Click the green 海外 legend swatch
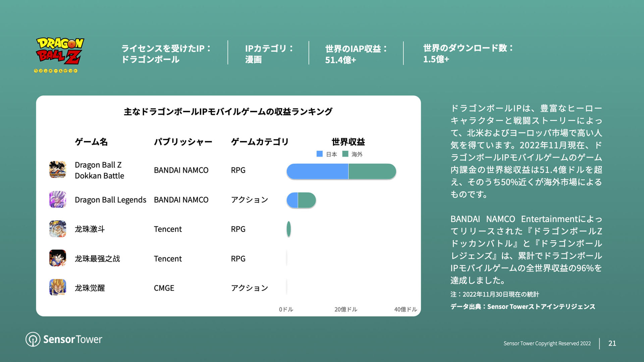 tap(345, 154)
